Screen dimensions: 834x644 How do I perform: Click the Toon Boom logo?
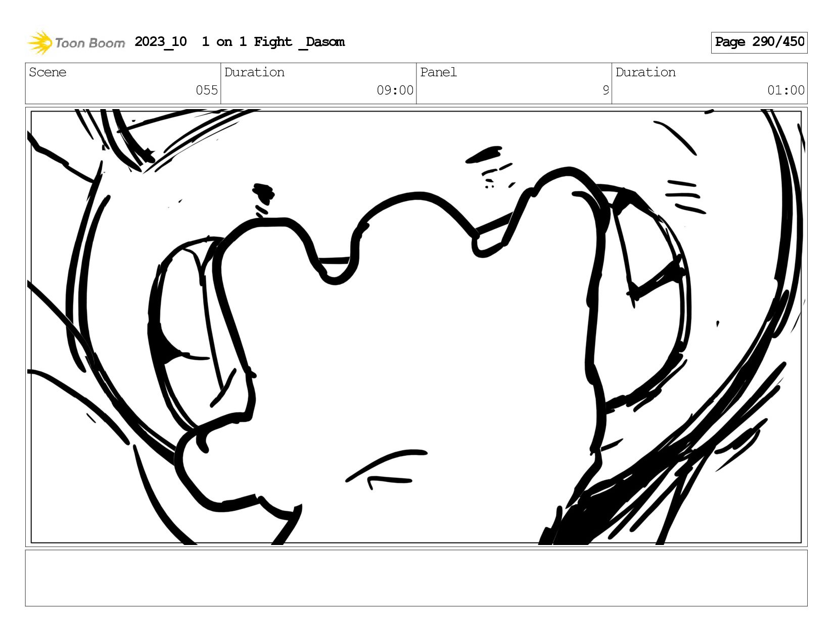click(76, 42)
